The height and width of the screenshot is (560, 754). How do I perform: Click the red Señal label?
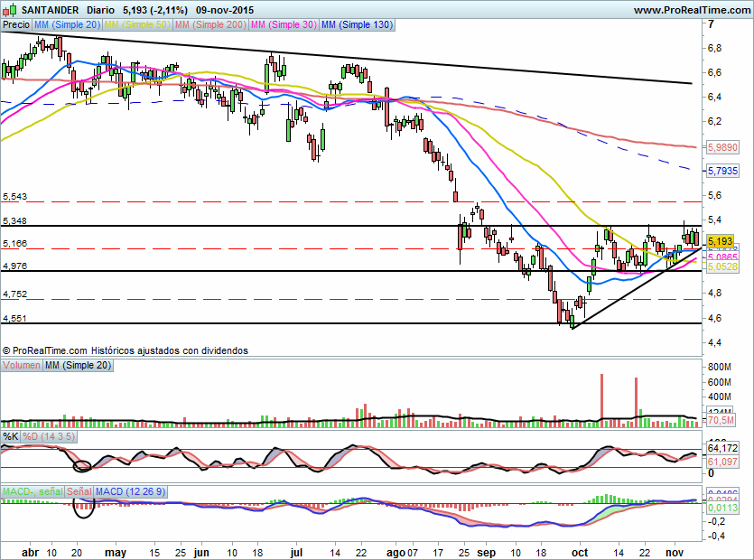coord(79,491)
